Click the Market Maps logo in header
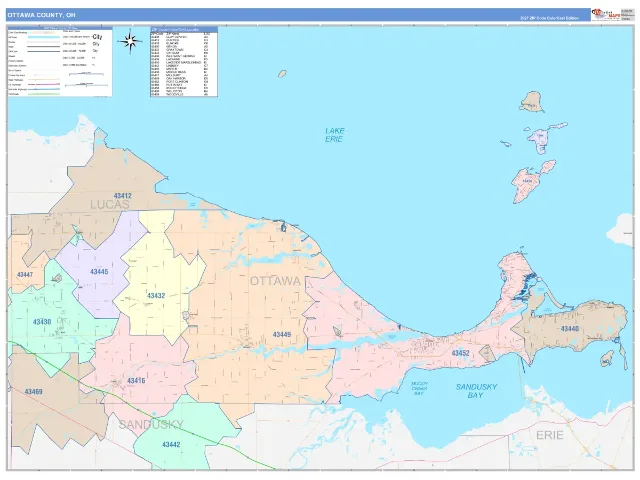 click(606, 15)
